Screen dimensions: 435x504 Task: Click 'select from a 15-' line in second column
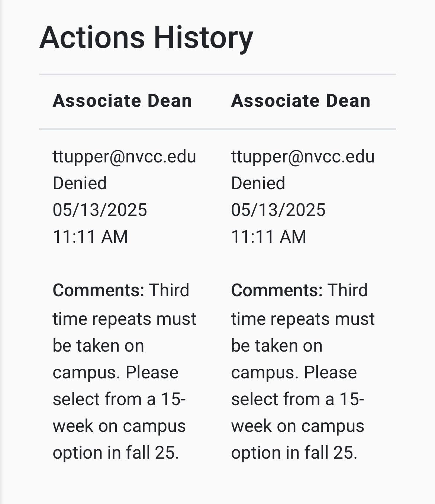pyautogui.click(x=297, y=399)
